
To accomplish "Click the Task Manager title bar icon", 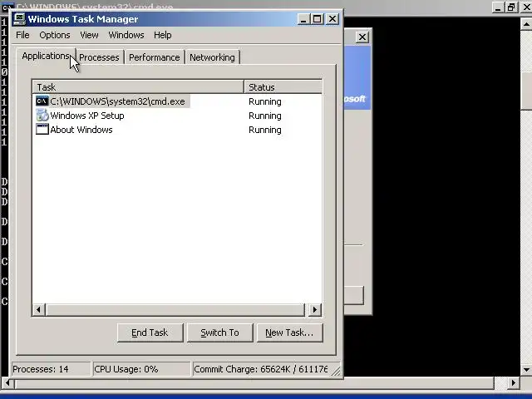I will pos(19,19).
